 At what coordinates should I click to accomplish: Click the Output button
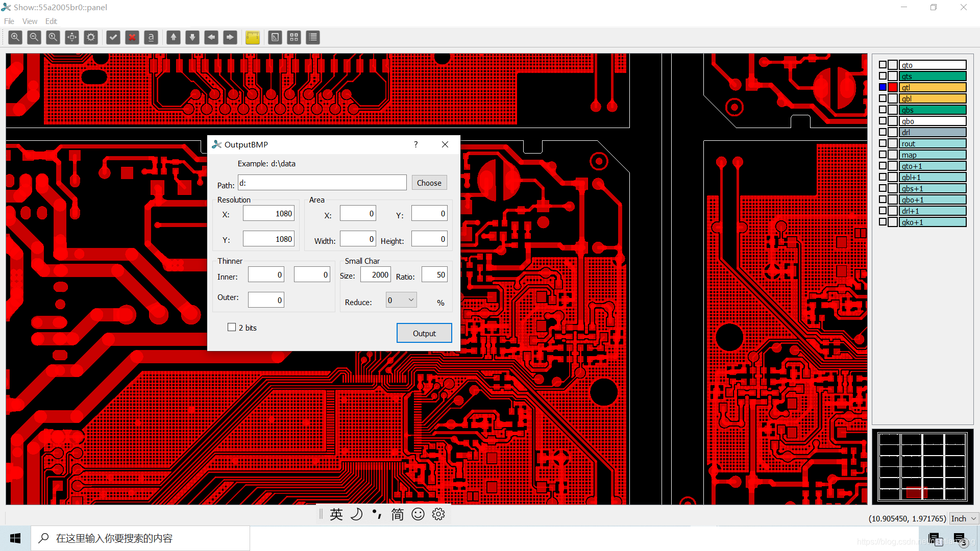[x=424, y=333]
